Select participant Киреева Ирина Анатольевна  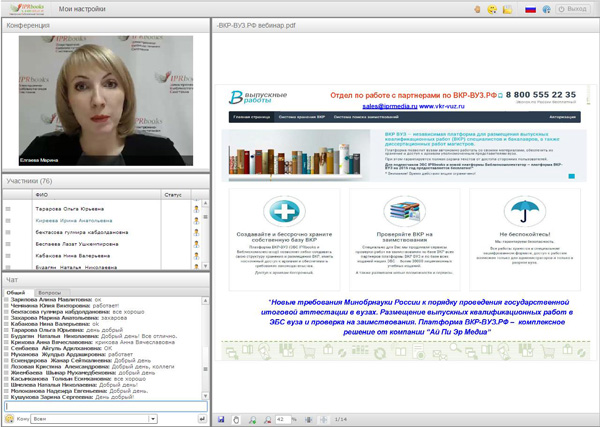(x=74, y=221)
